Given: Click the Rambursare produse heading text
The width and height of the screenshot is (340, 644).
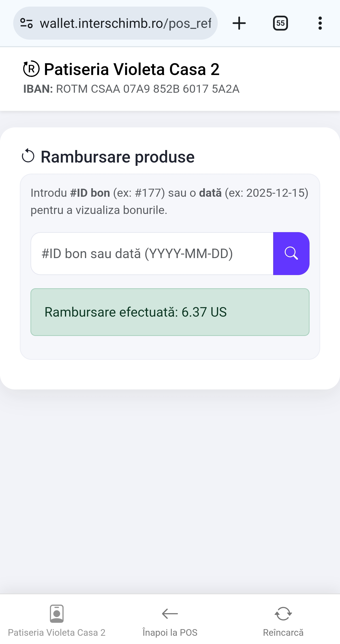Looking at the screenshot, I should tap(118, 157).
